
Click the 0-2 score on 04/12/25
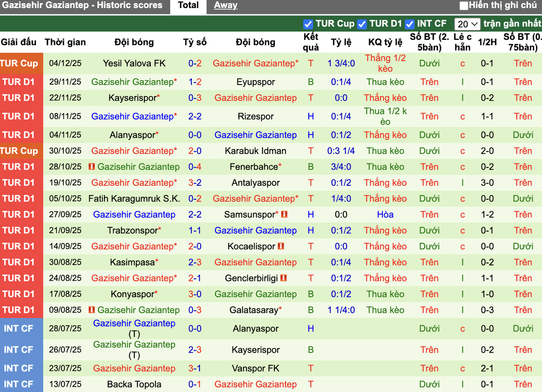coord(195,63)
